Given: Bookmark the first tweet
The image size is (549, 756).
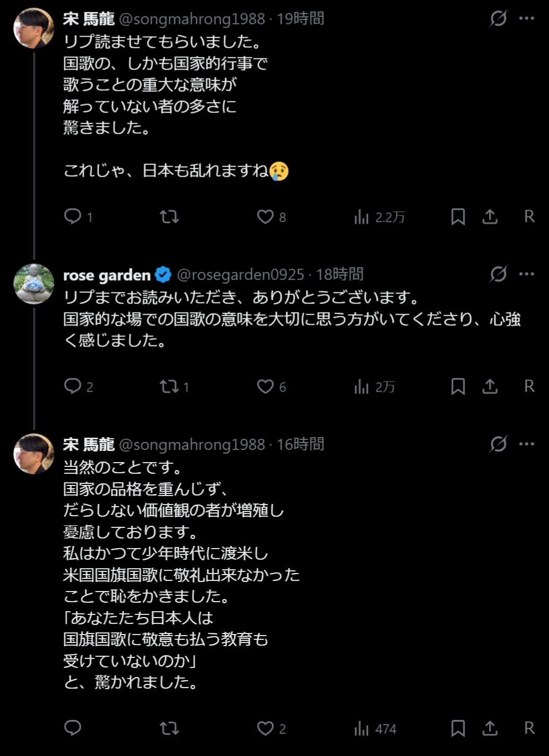Looking at the screenshot, I should pos(458,216).
